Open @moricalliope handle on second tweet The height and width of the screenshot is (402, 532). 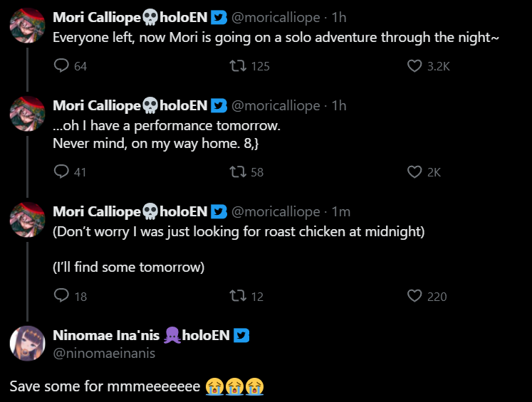click(276, 106)
